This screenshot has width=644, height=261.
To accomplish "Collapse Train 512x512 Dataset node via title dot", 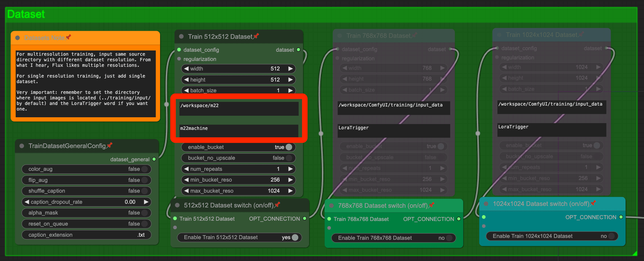I will (x=181, y=37).
